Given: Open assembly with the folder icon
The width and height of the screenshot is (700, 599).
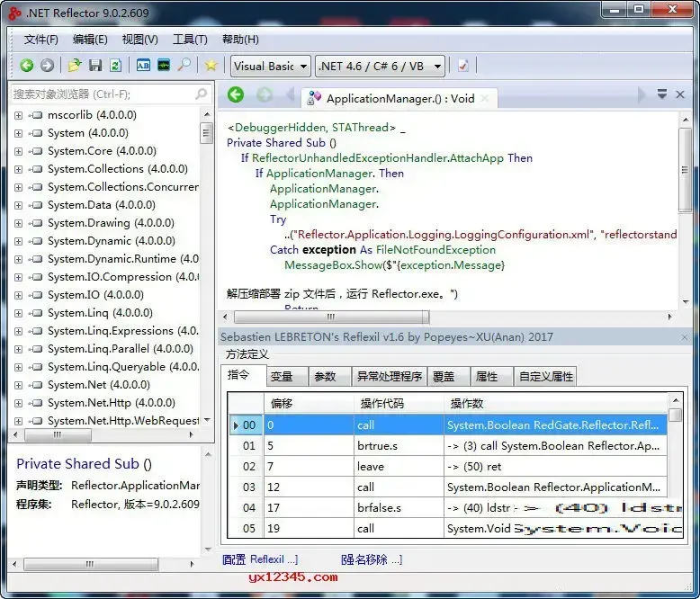Looking at the screenshot, I should (74, 66).
